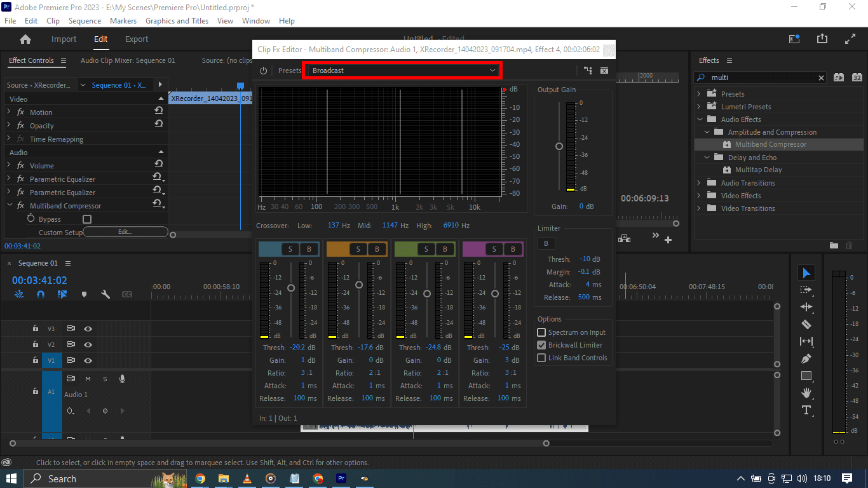Open timeline display settings wrench
Image resolution: width=868 pixels, height=488 pixels.
pyautogui.click(x=105, y=295)
